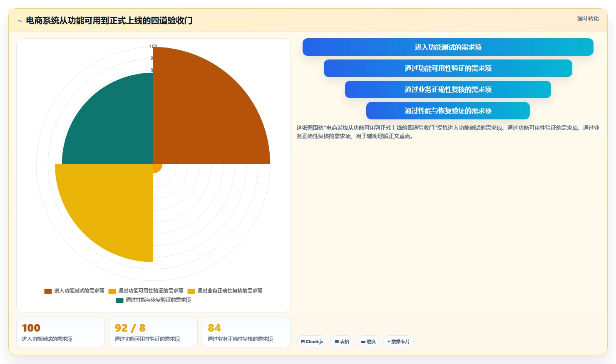This screenshot has height=364, width=616.
Task: Click legend label 通过性能与恢复验证的需求项
Action: coord(158,300)
